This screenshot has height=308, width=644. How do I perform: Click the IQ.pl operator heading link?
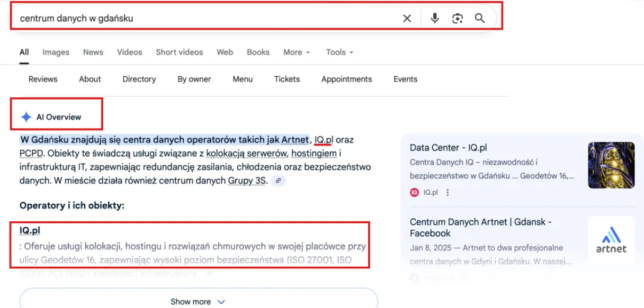click(30, 230)
